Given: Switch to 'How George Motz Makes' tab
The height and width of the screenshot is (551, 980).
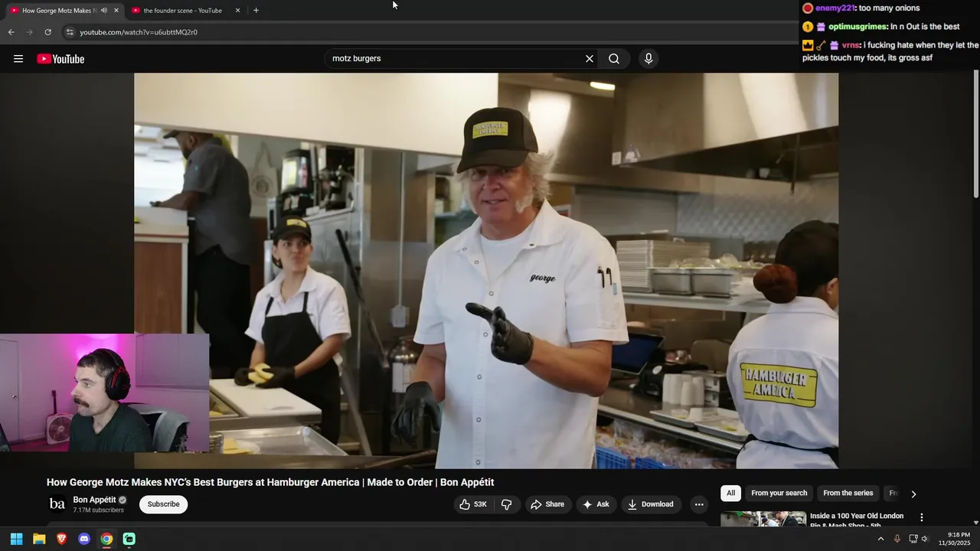Looking at the screenshot, I should (57, 11).
